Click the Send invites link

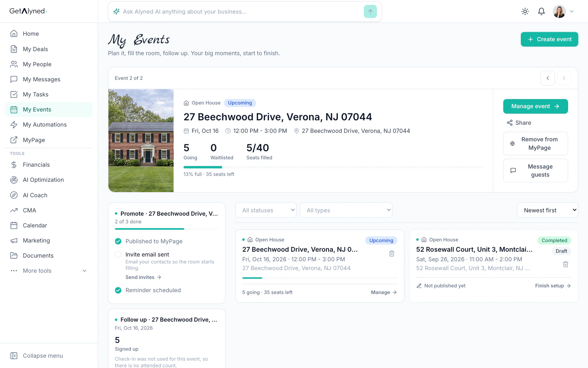[143, 277]
